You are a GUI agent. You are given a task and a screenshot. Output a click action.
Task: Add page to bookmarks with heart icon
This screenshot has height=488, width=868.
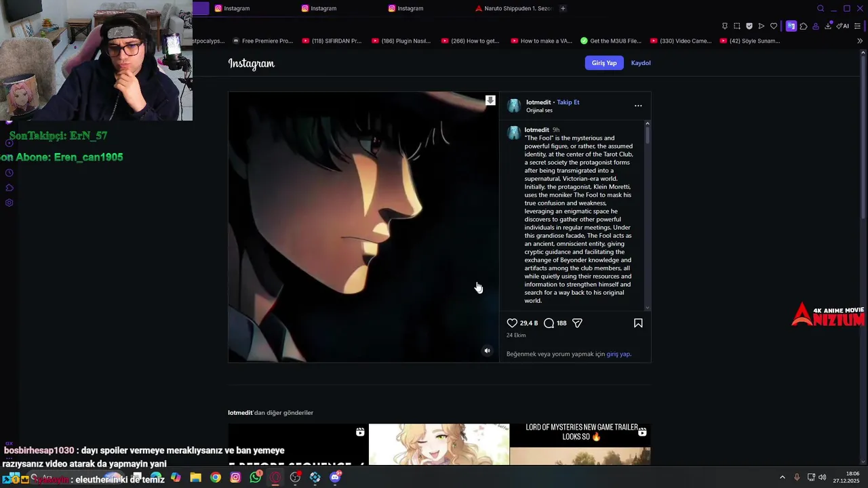pyautogui.click(x=774, y=26)
